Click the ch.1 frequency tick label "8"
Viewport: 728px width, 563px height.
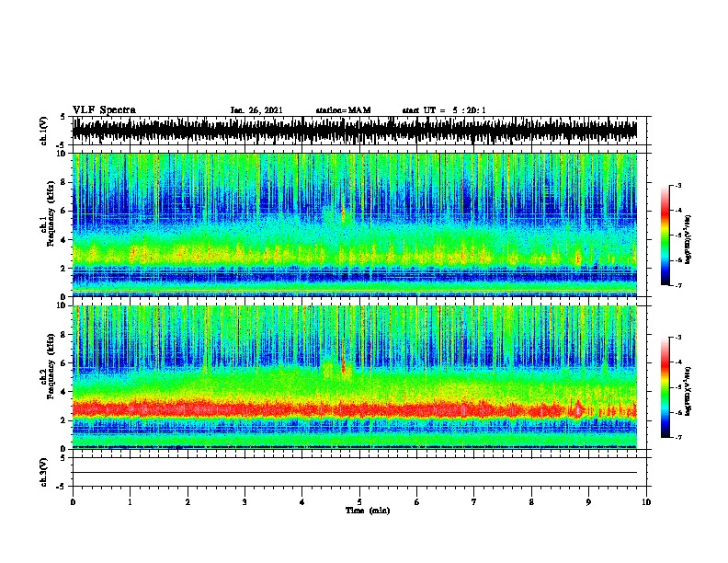[64, 182]
